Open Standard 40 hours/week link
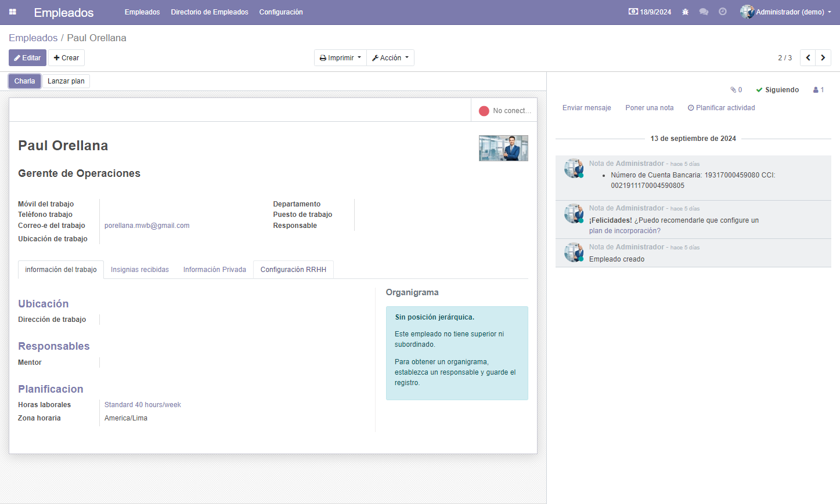Viewport: 840px width, 504px height. (143, 405)
